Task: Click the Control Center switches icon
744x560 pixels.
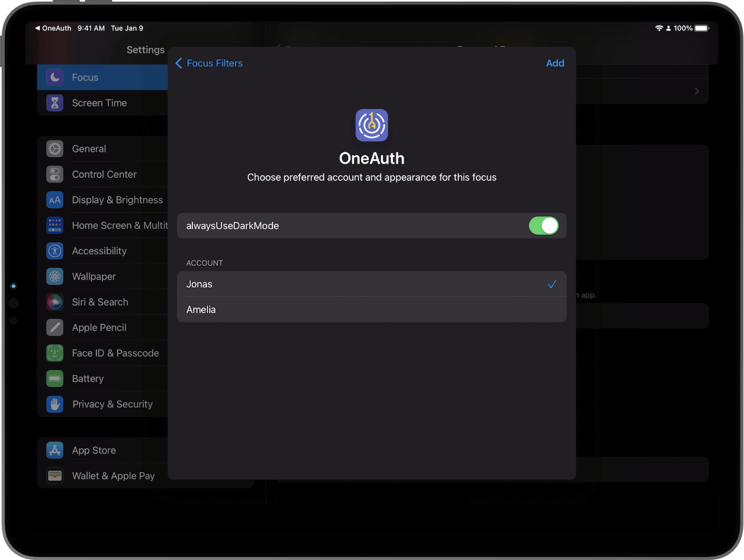Action: [x=55, y=174]
